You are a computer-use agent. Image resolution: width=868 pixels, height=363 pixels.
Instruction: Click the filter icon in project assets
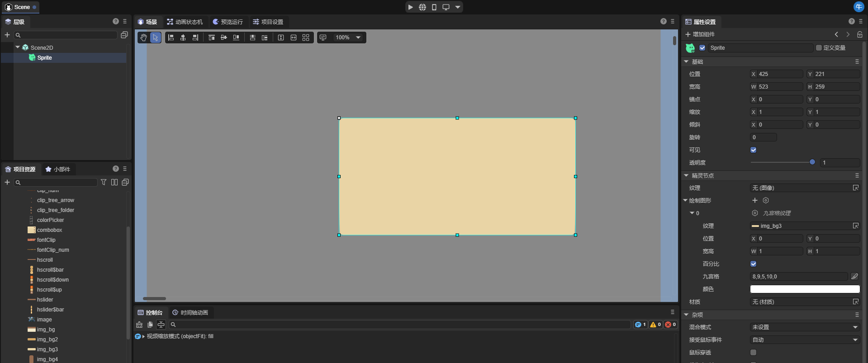click(104, 182)
